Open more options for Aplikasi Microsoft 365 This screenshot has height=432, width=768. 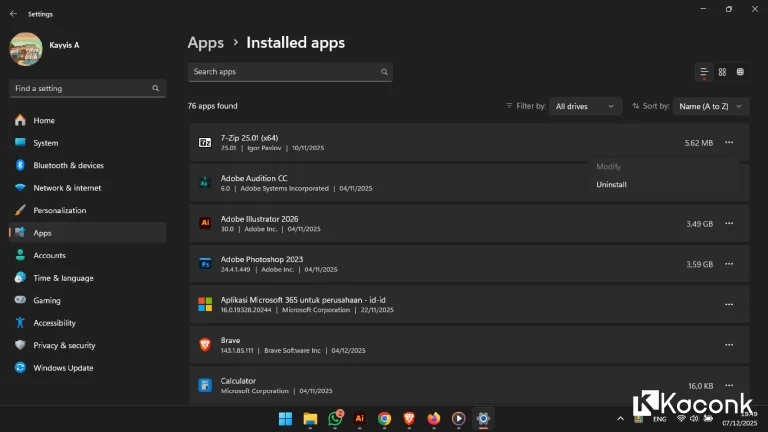click(729, 305)
